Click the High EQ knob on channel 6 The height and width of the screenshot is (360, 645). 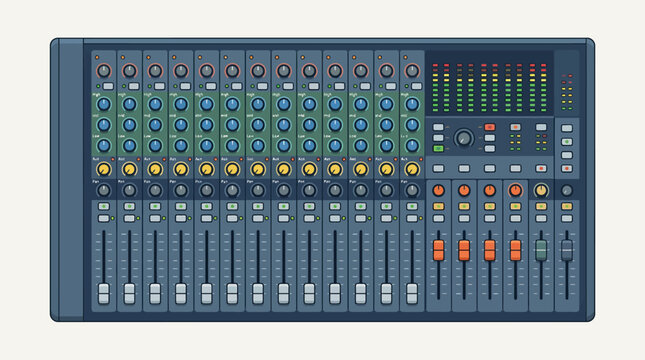point(232,105)
